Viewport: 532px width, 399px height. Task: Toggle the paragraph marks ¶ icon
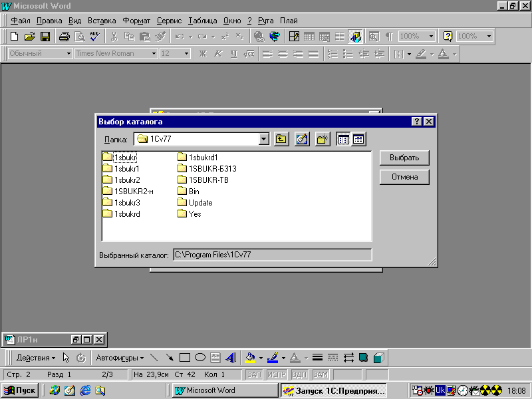click(389, 37)
